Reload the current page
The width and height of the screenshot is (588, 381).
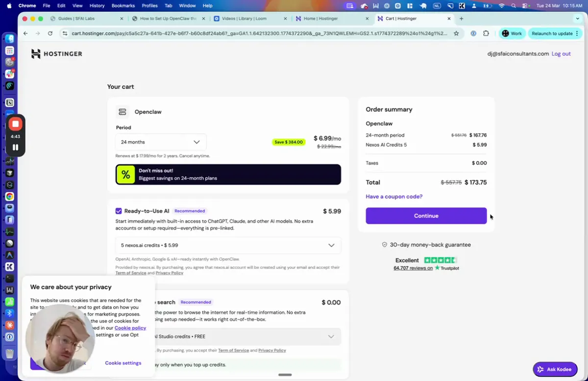pos(50,33)
